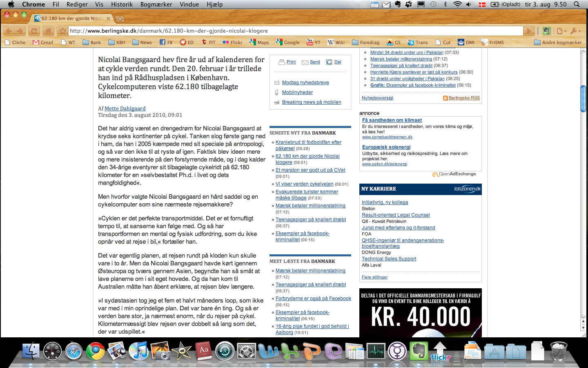Open the new tab plus button
The width and height of the screenshot is (588, 368).
coord(120,18)
